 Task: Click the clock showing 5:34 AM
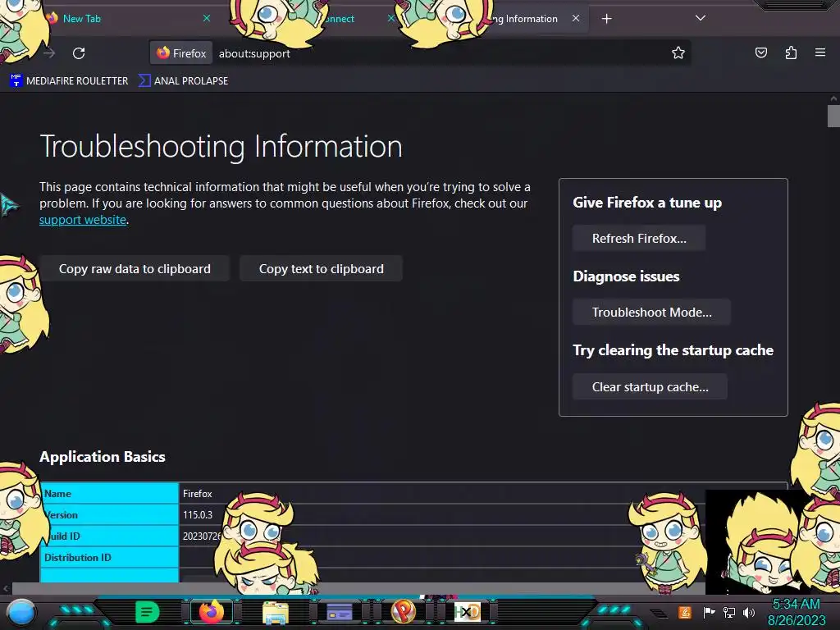(x=796, y=605)
